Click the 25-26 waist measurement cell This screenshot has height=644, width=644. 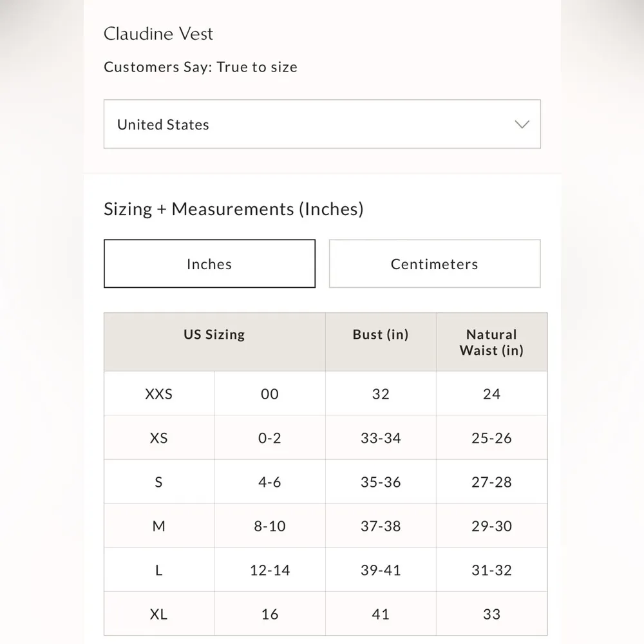pos(491,438)
